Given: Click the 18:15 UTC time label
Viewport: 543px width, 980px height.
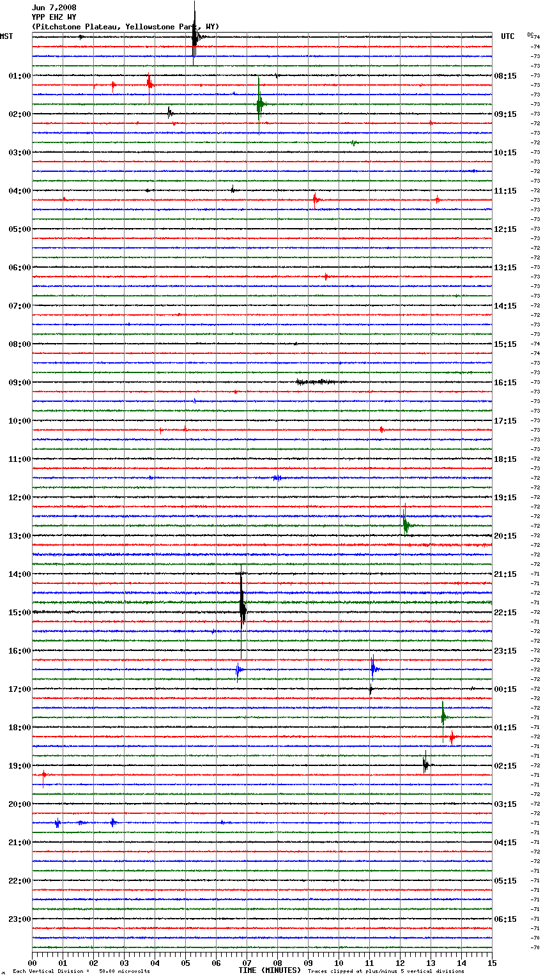Looking at the screenshot, I should click(505, 459).
